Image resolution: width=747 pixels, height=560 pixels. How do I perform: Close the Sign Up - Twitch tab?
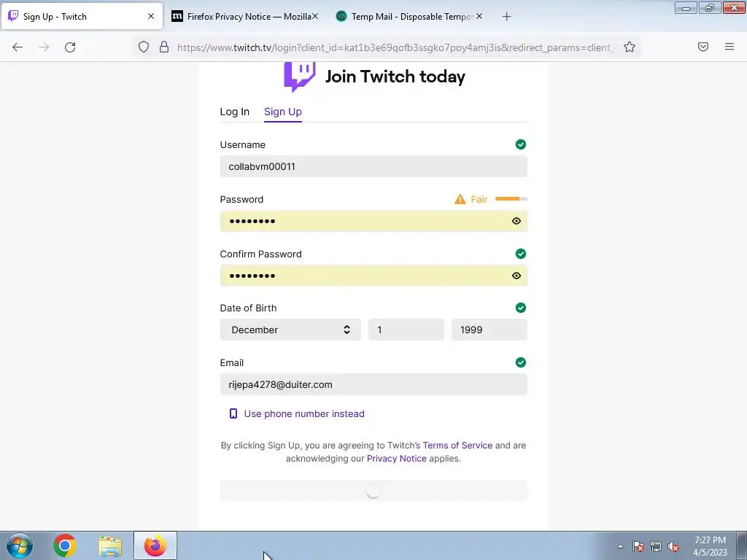click(151, 16)
